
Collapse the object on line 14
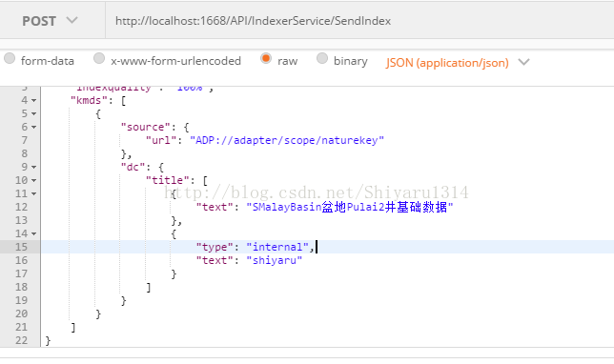34,233
